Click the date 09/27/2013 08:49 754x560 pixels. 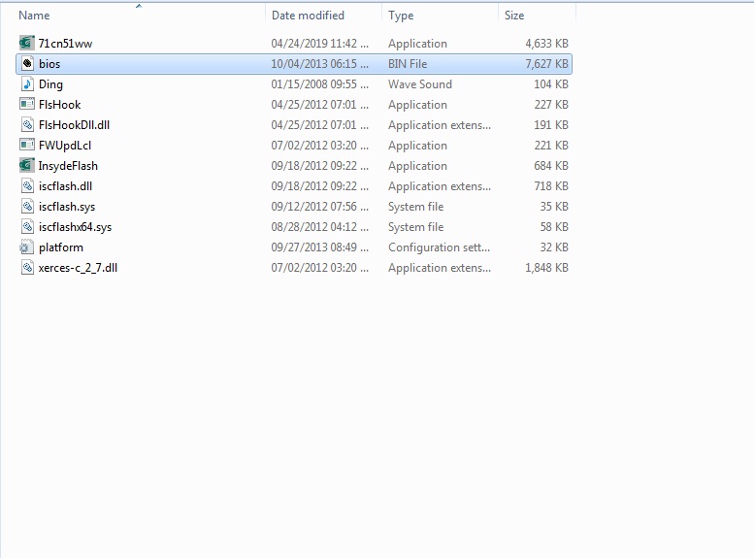click(320, 247)
